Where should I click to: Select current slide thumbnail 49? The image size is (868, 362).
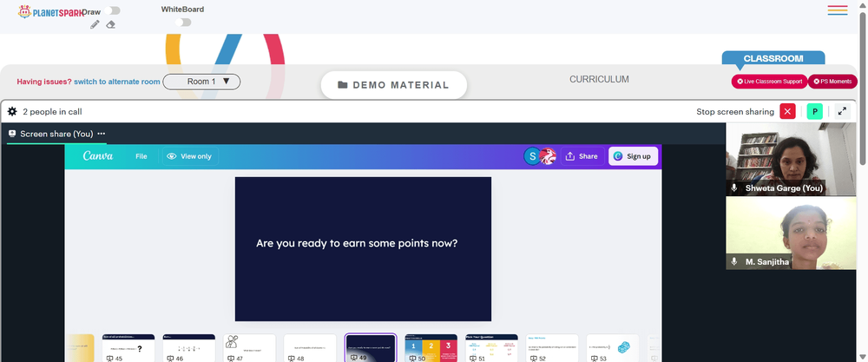coord(371,347)
